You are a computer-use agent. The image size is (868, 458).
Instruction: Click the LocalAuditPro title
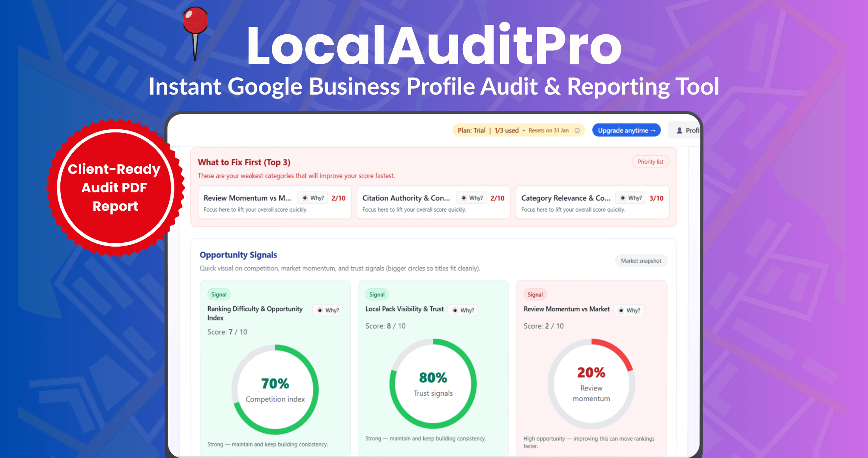click(434, 45)
